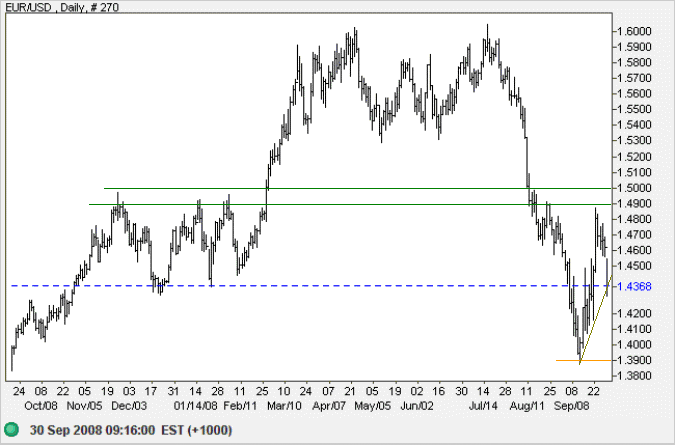The width and height of the screenshot is (675, 445).
Task: Select the EUR/USD Daily # 270 chart title
Action: (x=62, y=7)
